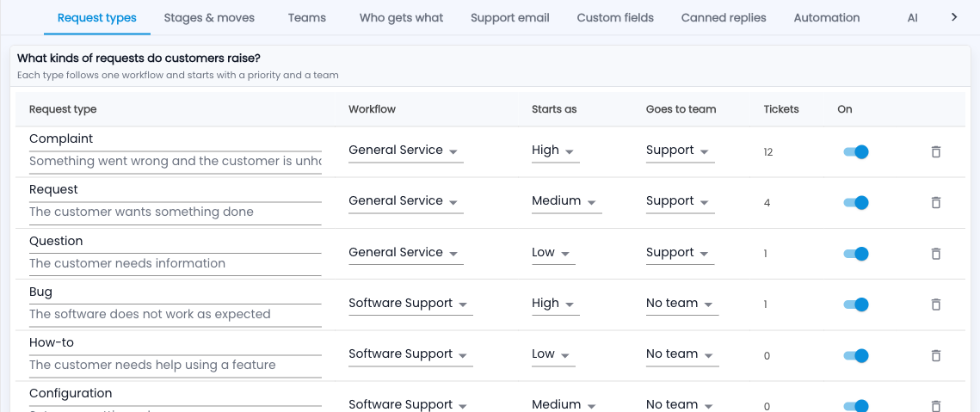Click Request ticket count 4

[x=767, y=203]
